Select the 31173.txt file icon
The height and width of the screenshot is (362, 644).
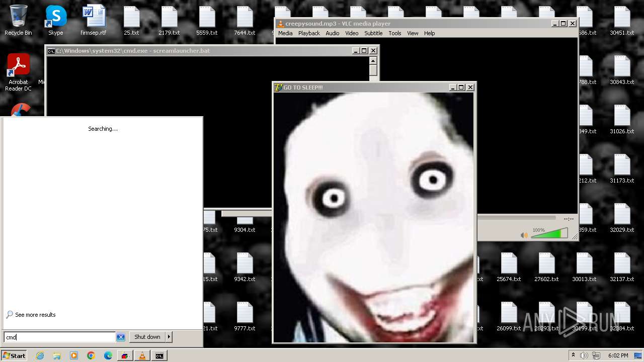click(x=622, y=168)
